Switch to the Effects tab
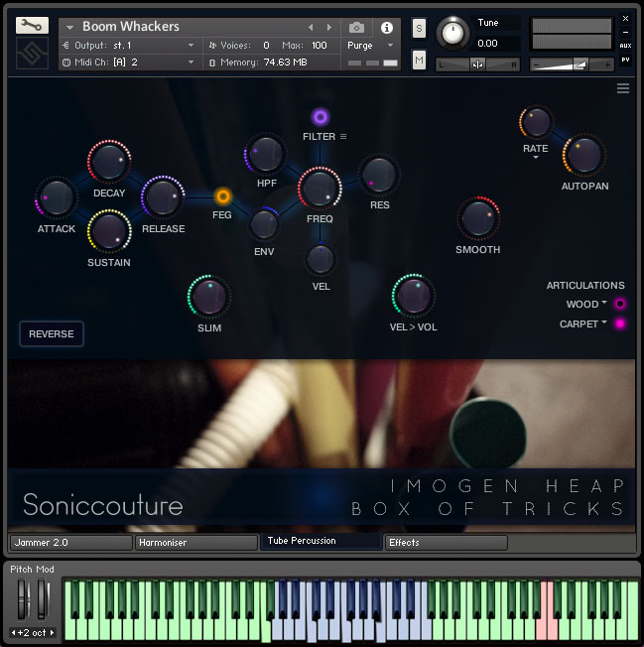Screen dimensions: 644x647 (x=446, y=543)
